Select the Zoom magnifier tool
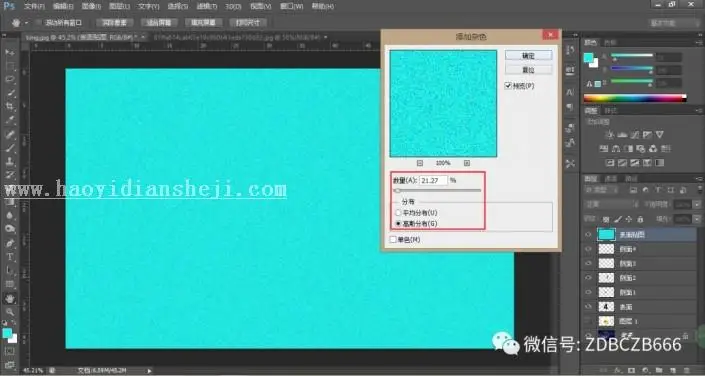 (x=9, y=312)
